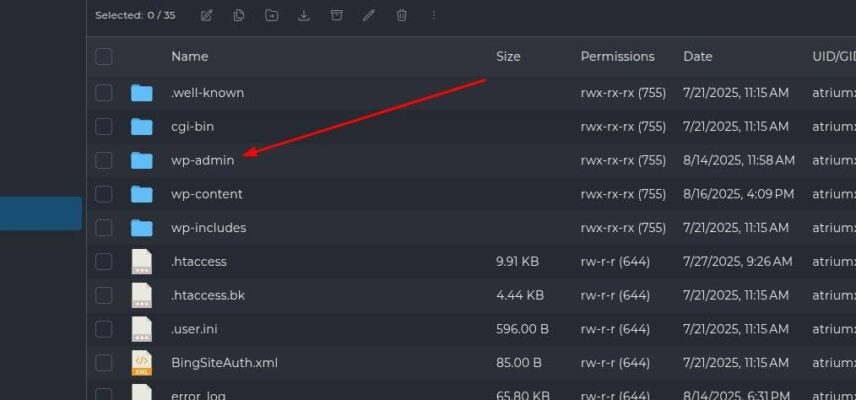Click the Selected: 0 / 35 counter
The height and width of the screenshot is (400, 856).
coord(135,15)
